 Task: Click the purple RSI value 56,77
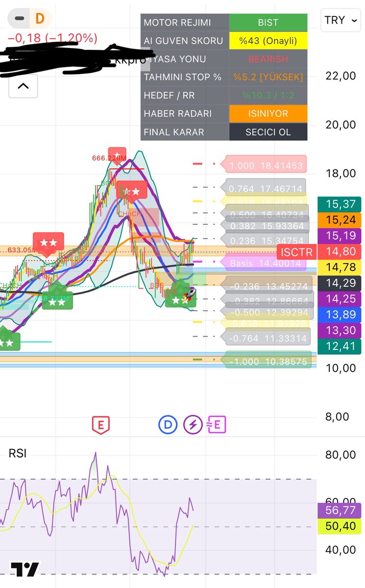pyautogui.click(x=340, y=510)
